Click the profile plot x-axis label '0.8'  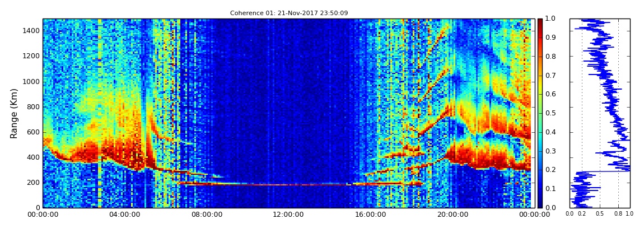click(x=618, y=214)
